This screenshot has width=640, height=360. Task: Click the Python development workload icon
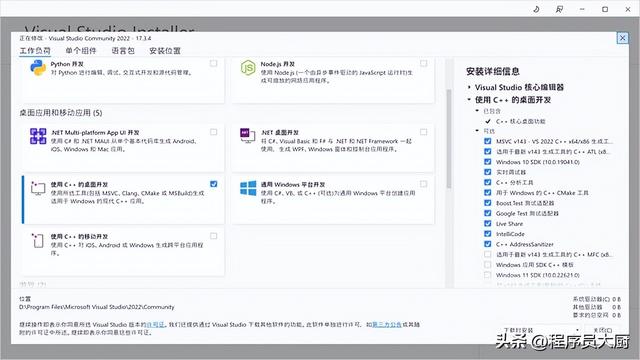[x=38, y=68]
